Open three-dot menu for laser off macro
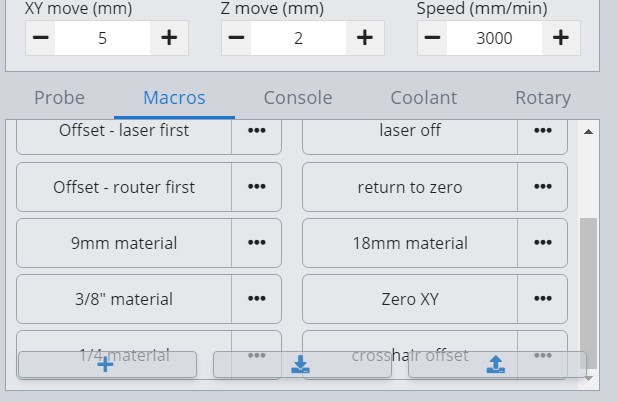This screenshot has width=617, height=402. pyautogui.click(x=543, y=131)
